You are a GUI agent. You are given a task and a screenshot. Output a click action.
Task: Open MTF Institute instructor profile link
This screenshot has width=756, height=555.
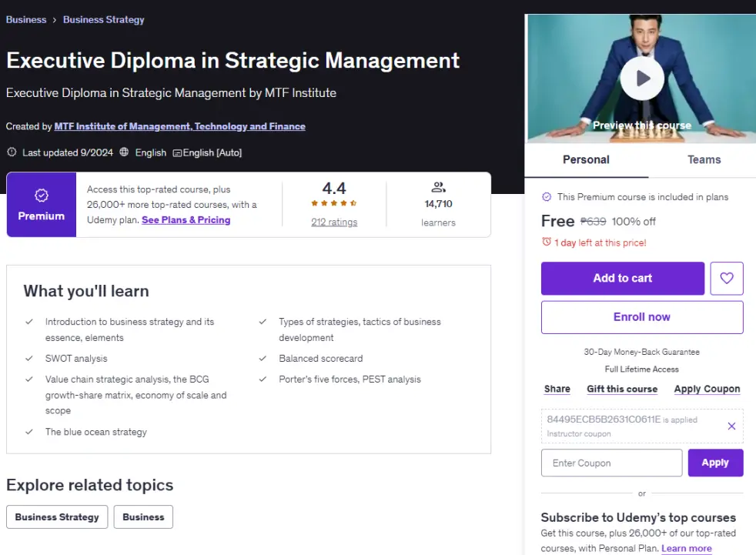tap(180, 126)
